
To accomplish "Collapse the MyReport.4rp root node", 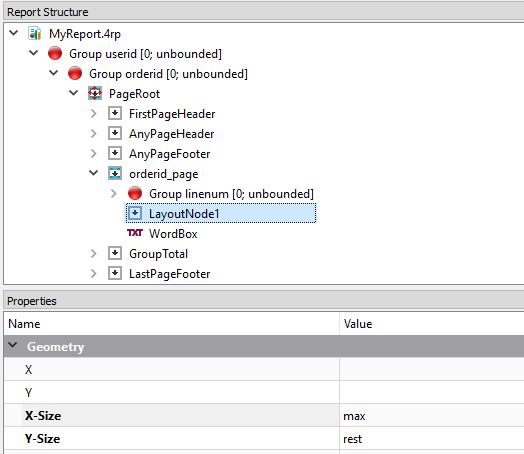I will 14,33.
